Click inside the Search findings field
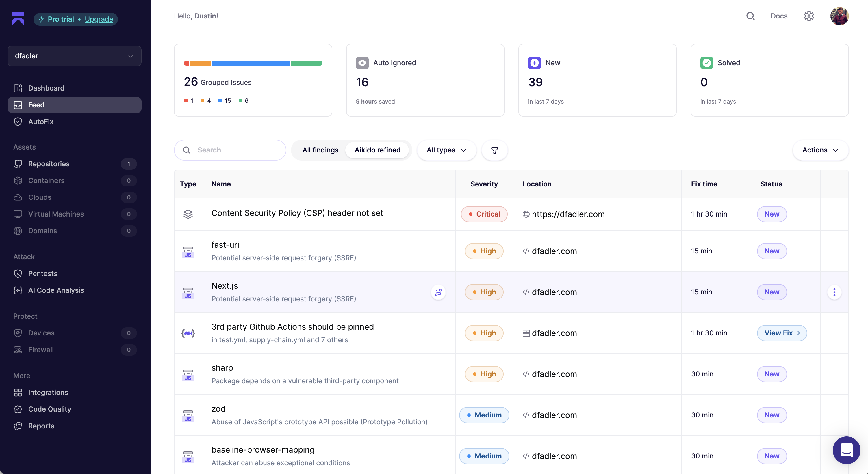Viewport: 868px width, 474px height. pos(230,150)
